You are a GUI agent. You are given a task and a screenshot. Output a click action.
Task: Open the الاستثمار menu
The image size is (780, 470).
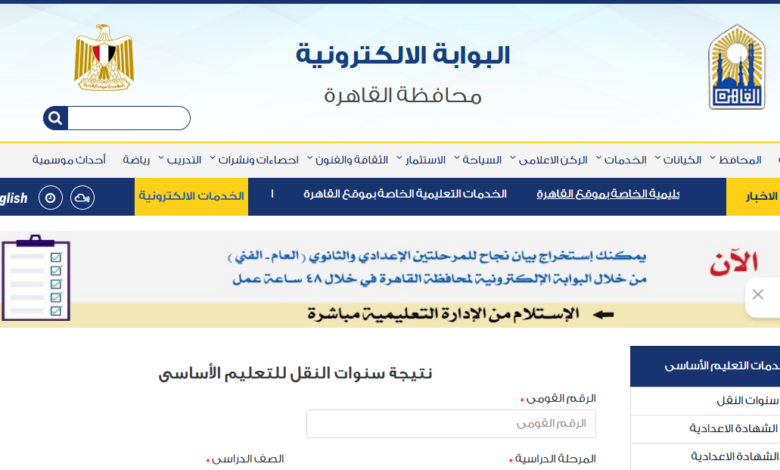point(425,160)
